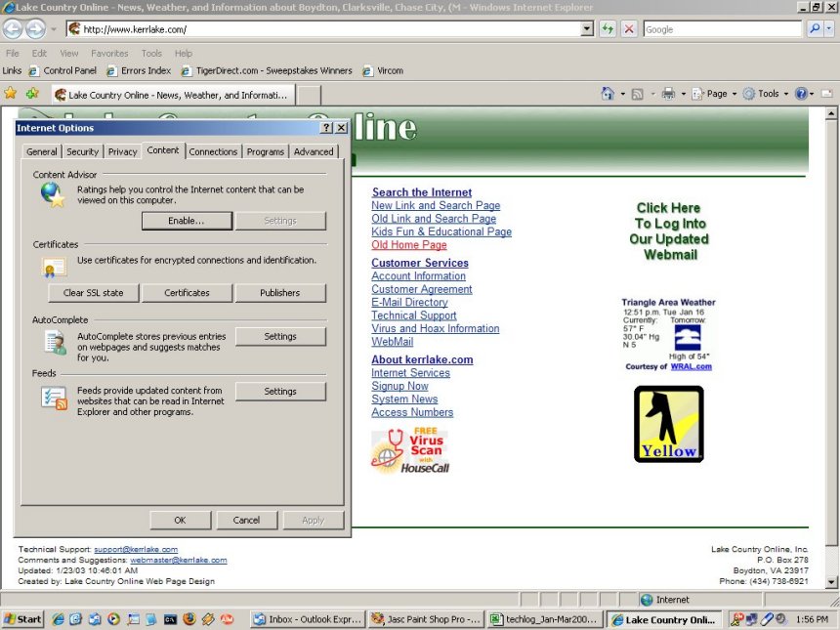840x630 pixels.
Task: Switch to Inbox - Outlook Express taskbar button
Action: tap(308, 619)
